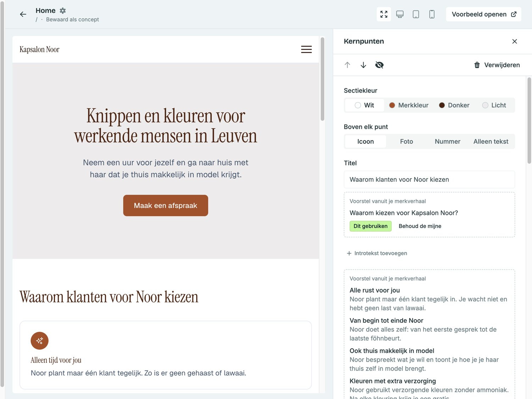The height and width of the screenshot is (399, 532).
Task: Click the hero subtitle Neem een uur voor jezelf
Action: [166, 168]
